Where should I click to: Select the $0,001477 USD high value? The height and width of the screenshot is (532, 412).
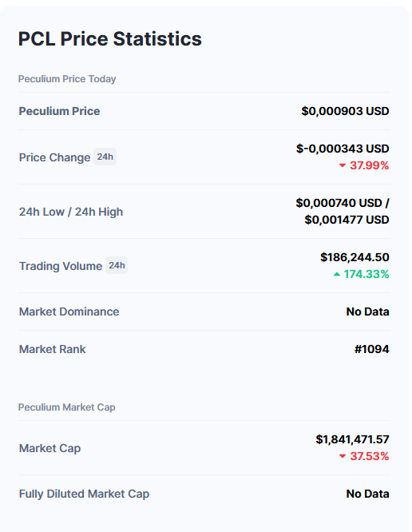347,220
